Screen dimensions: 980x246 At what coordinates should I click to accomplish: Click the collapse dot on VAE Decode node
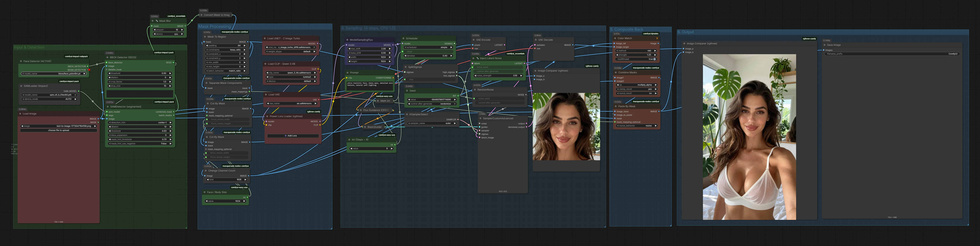[x=536, y=40]
